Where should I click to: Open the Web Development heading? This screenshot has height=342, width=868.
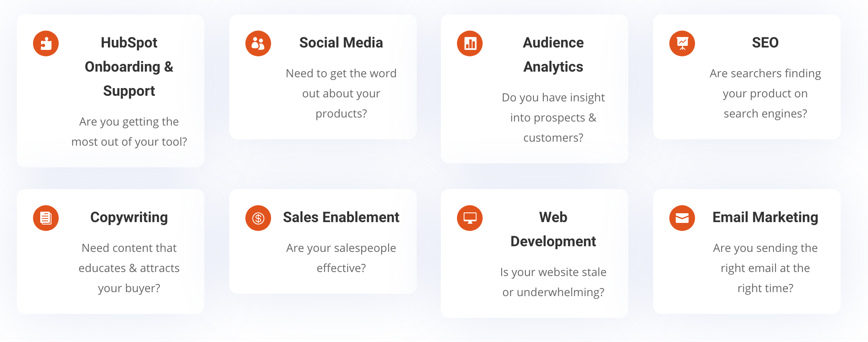click(x=553, y=229)
